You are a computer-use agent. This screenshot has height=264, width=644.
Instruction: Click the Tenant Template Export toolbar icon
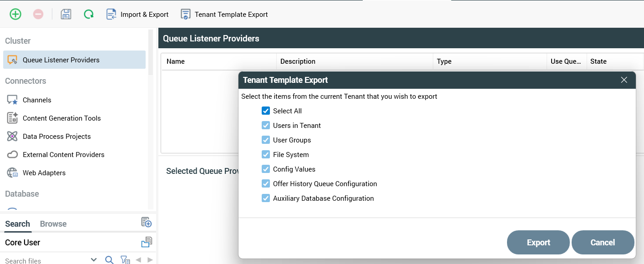point(185,15)
